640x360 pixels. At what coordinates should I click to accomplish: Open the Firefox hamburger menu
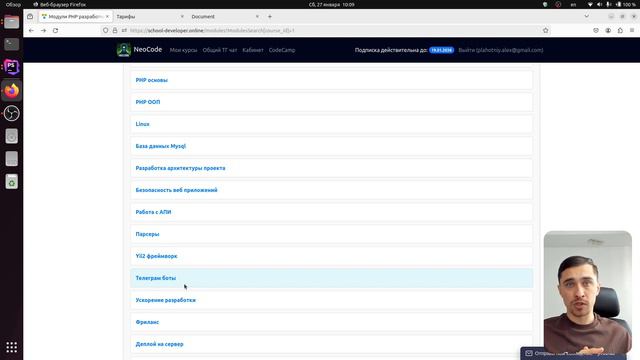point(632,30)
